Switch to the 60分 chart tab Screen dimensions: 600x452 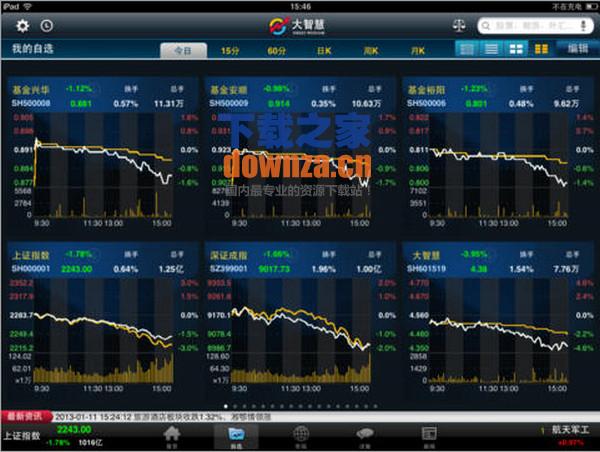[277, 51]
